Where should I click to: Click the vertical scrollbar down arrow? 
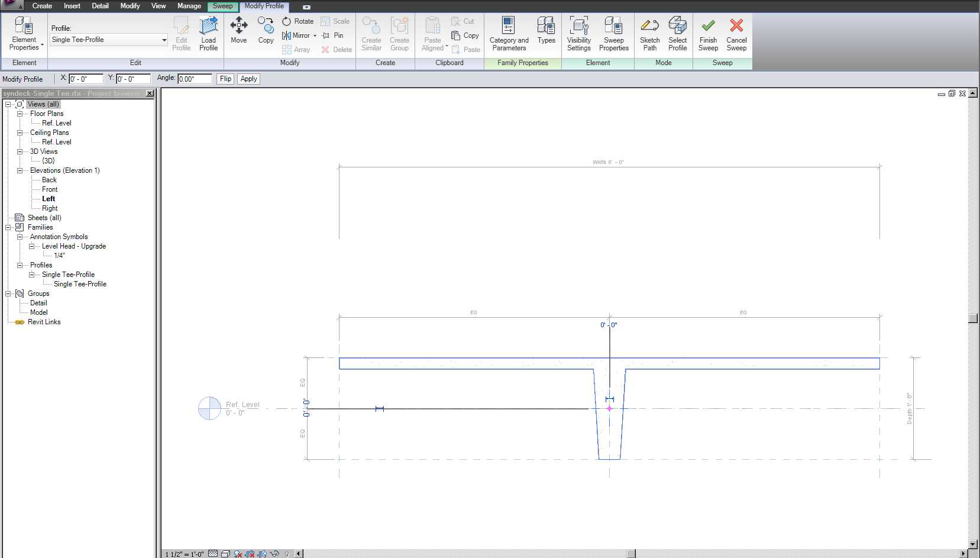pyautogui.click(x=973, y=544)
